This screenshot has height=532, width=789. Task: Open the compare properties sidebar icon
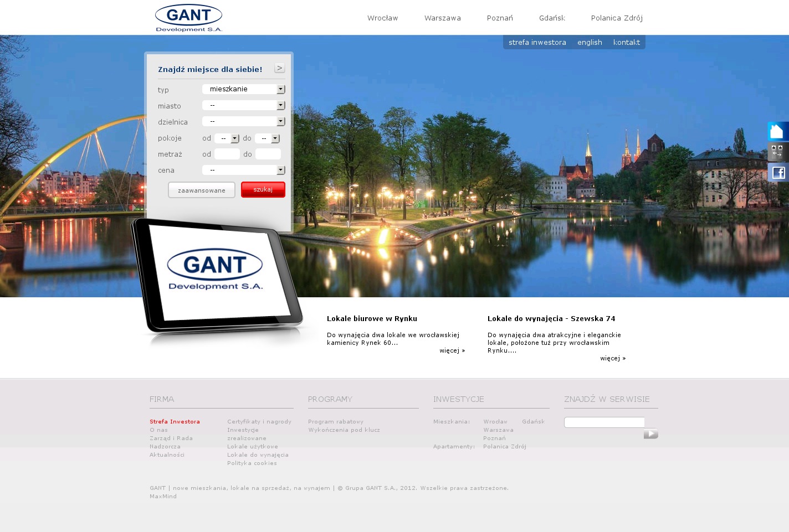[x=777, y=151]
